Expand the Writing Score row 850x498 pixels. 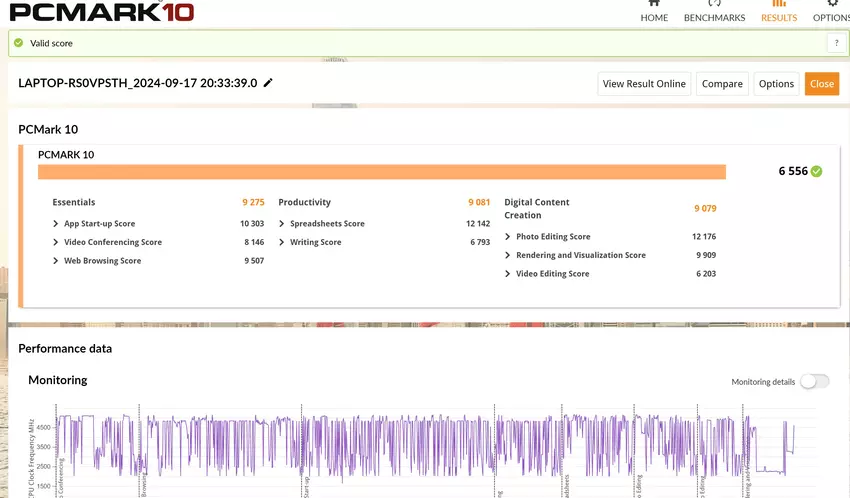click(x=282, y=242)
